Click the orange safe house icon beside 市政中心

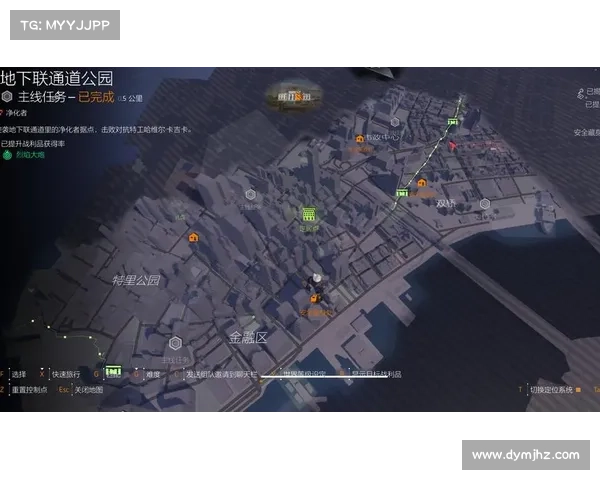pos(360,139)
